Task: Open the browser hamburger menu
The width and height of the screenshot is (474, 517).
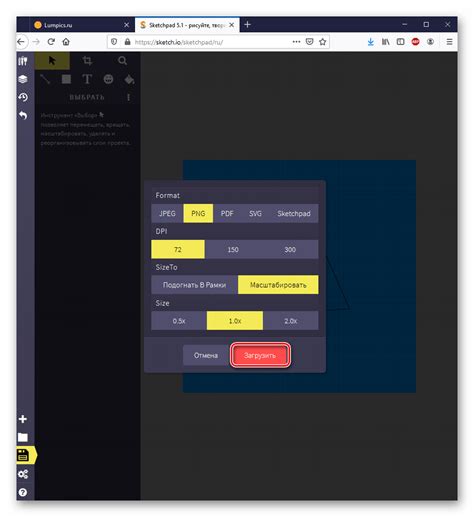Action: (449, 42)
